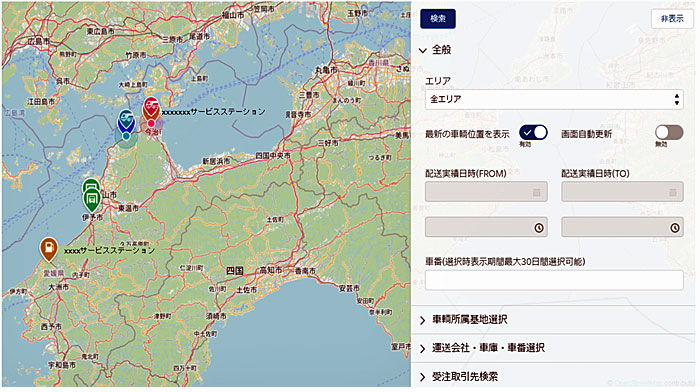This screenshot has height=392, width=700.
Task: Click the green depot marker near Matsuyama
Action: pos(92,199)
